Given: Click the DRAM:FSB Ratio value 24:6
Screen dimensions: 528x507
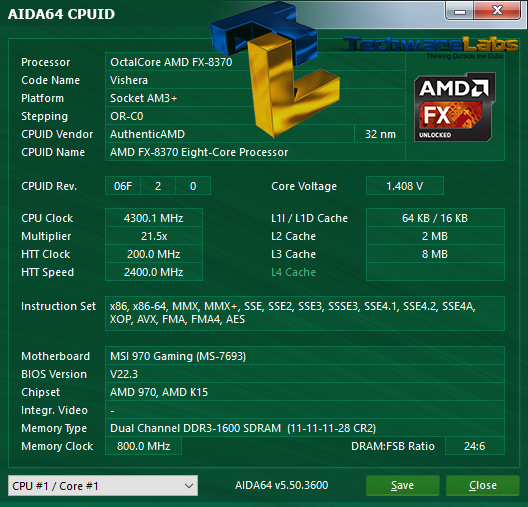Looking at the screenshot, I should tap(475, 446).
